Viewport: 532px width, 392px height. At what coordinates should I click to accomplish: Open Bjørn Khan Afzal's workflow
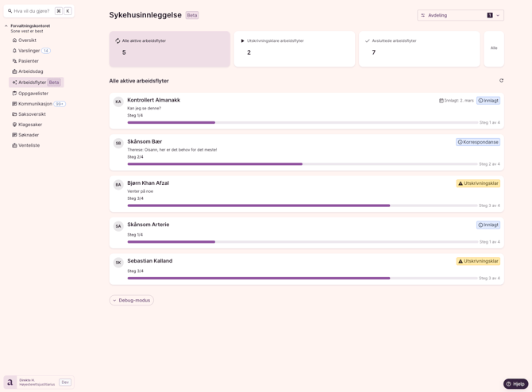148,183
